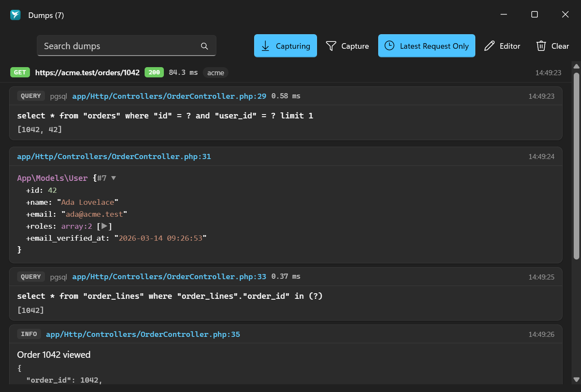Click the acme site tag
The width and height of the screenshot is (581, 392).
pyautogui.click(x=216, y=73)
